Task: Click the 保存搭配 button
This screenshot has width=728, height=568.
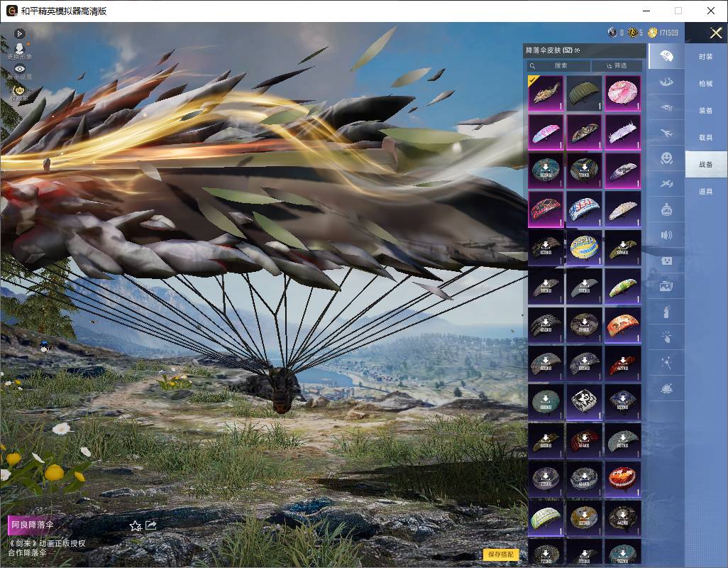Action: (x=500, y=554)
